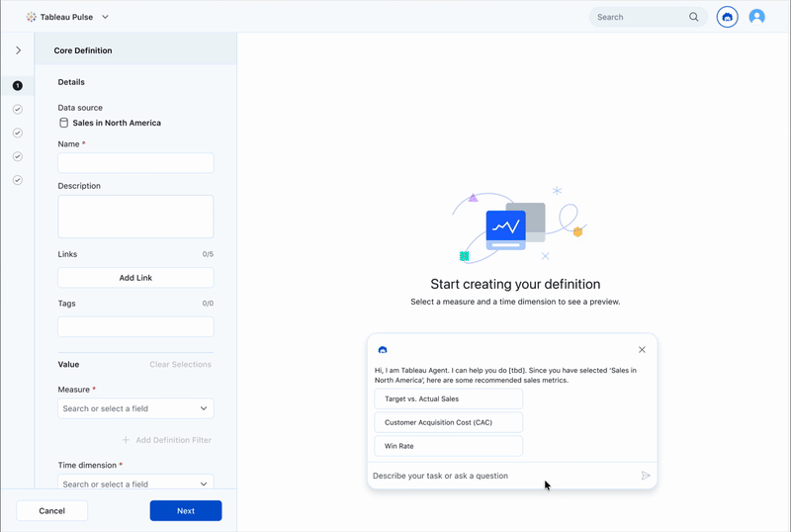The width and height of the screenshot is (791, 532).
Task: Click the Next button
Action: pos(186,511)
